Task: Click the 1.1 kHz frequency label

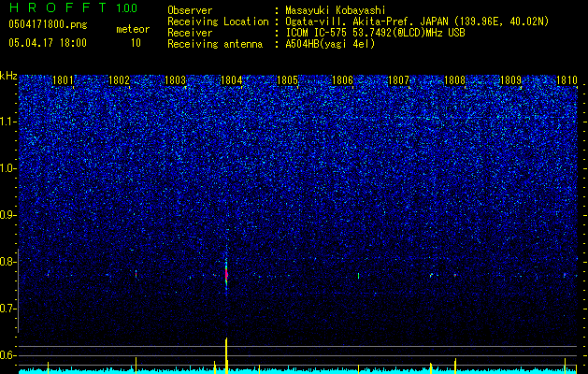Action: click(8, 122)
